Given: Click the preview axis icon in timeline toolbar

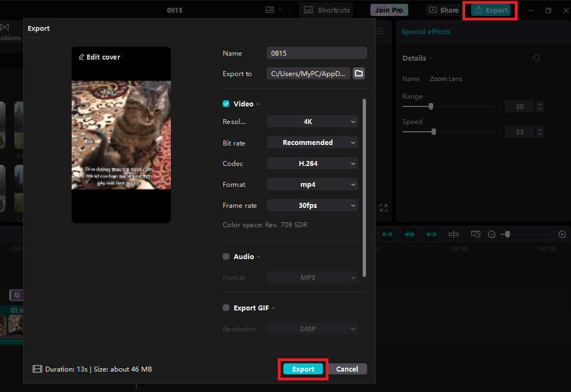Looking at the screenshot, I should pyautogui.click(x=454, y=234).
